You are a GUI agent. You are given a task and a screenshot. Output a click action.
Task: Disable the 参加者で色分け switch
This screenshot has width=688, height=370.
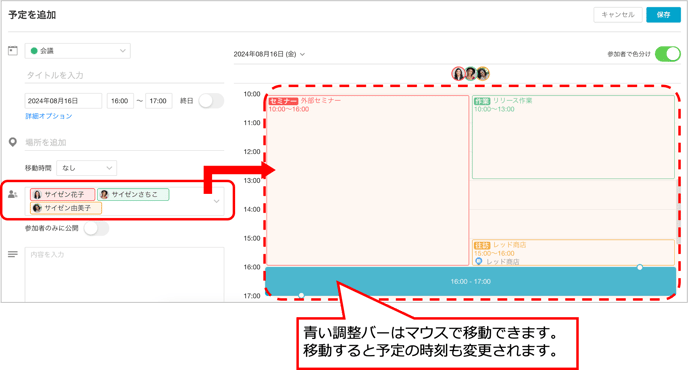667,54
